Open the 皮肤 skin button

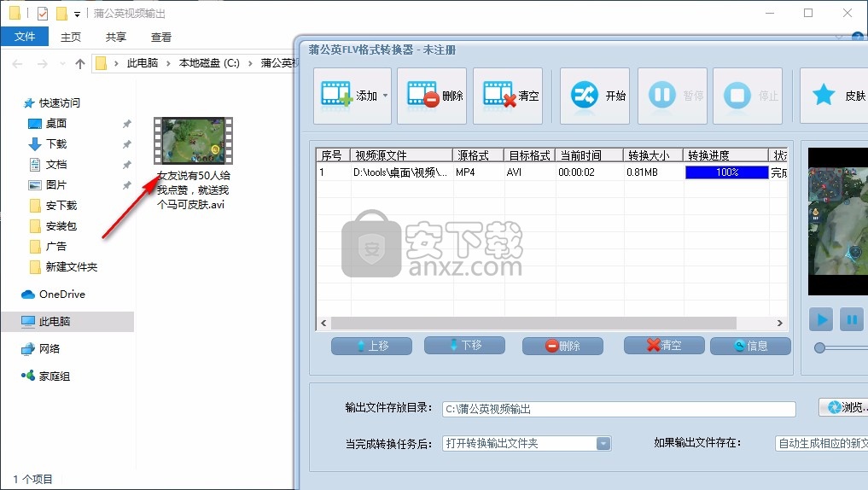tap(836, 96)
